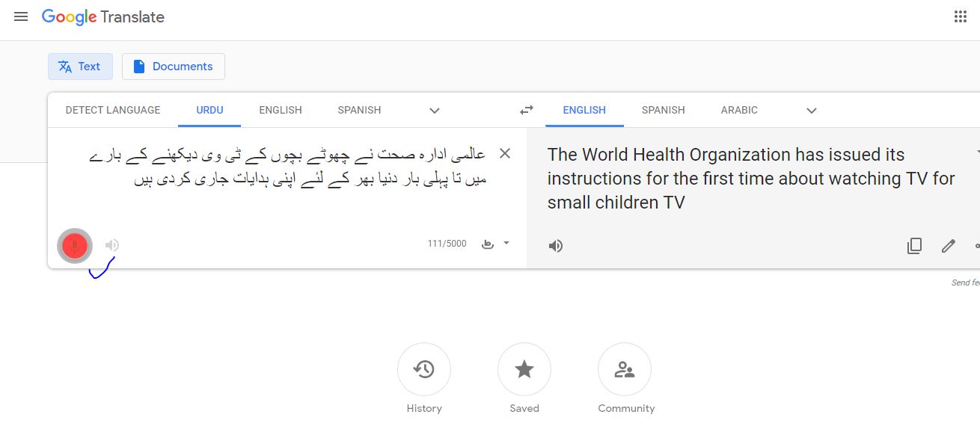The width and height of the screenshot is (980, 441).
Task: Expand the target language dropdown chevron
Action: coord(811,110)
